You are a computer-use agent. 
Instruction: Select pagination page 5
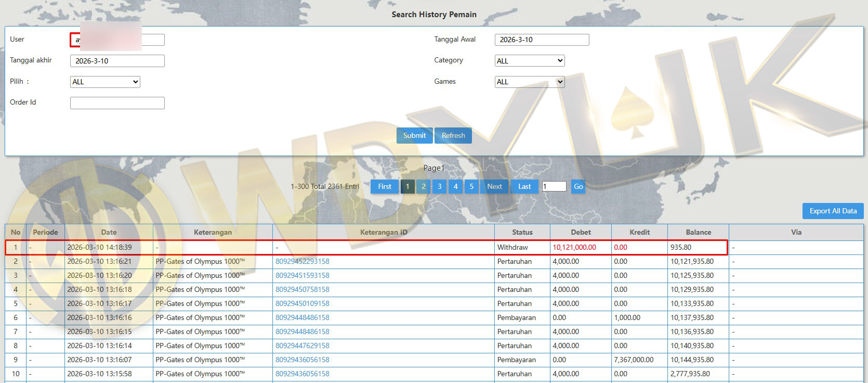[471, 186]
